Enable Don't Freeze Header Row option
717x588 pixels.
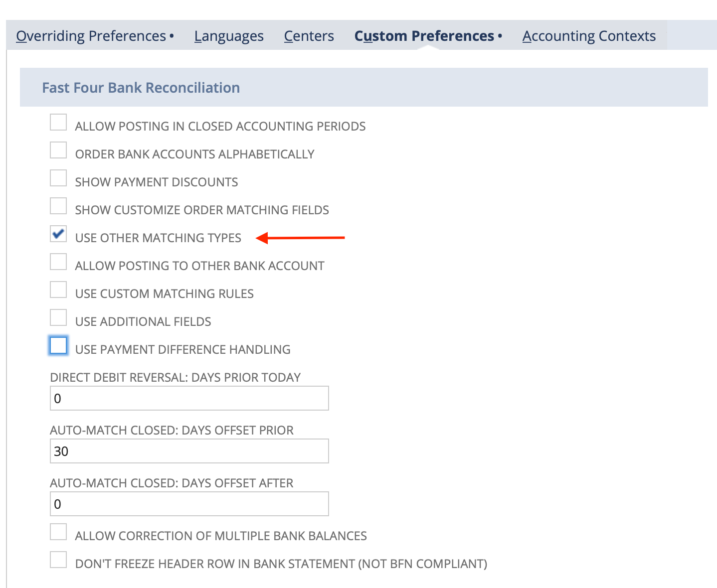pos(58,560)
